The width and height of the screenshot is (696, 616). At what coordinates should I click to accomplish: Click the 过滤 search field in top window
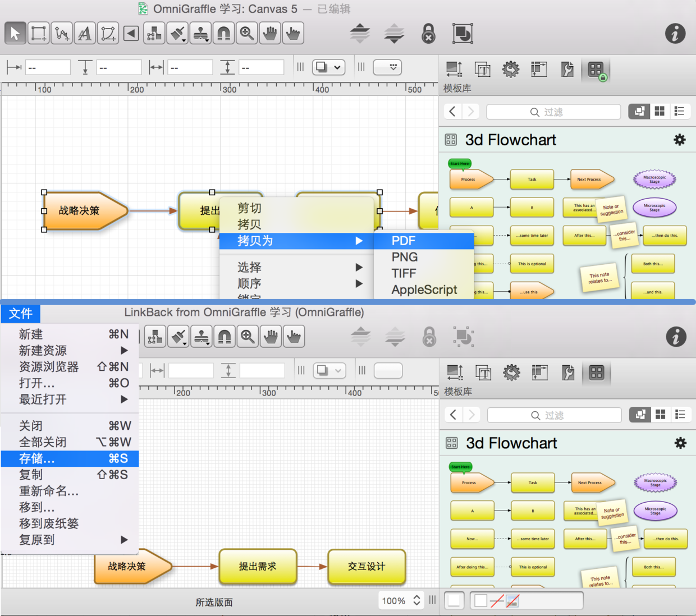coord(553,112)
